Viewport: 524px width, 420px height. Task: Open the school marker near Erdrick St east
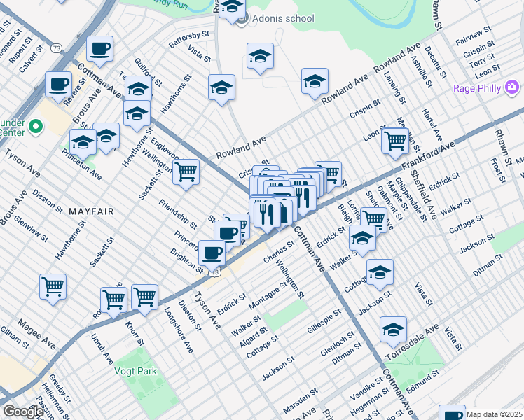tap(362, 239)
